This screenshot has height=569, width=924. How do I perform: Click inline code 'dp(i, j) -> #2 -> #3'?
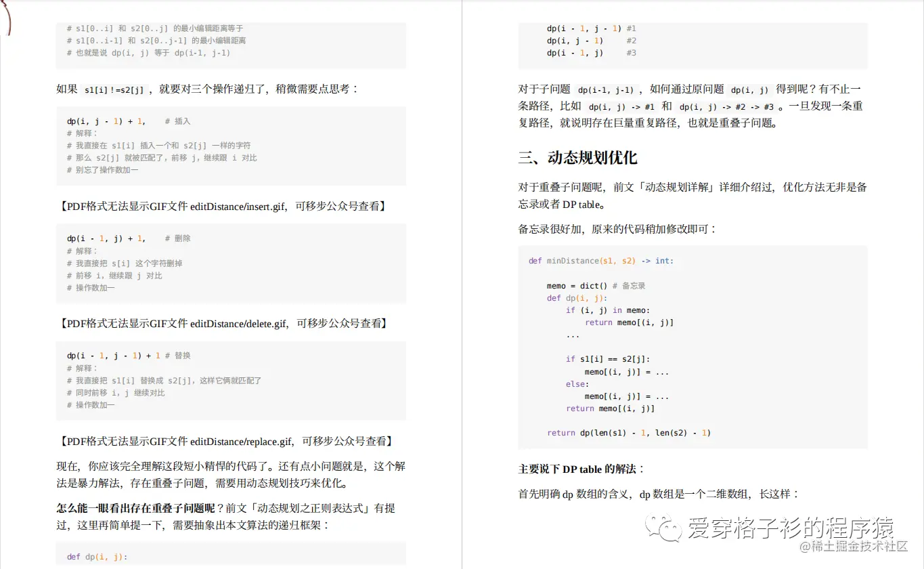[726, 107]
